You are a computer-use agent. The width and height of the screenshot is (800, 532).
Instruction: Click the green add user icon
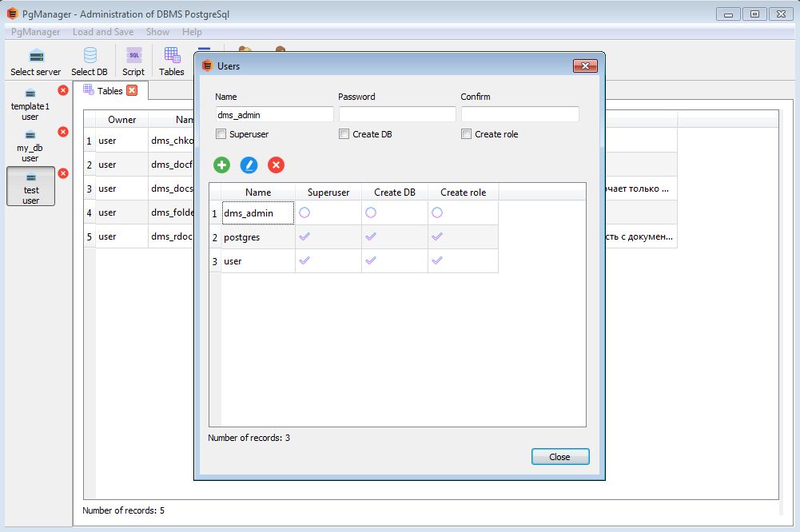(x=222, y=165)
